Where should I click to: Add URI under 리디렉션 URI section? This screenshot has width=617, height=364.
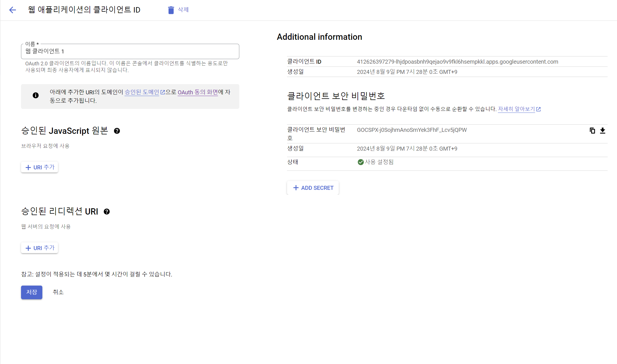tap(40, 248)
